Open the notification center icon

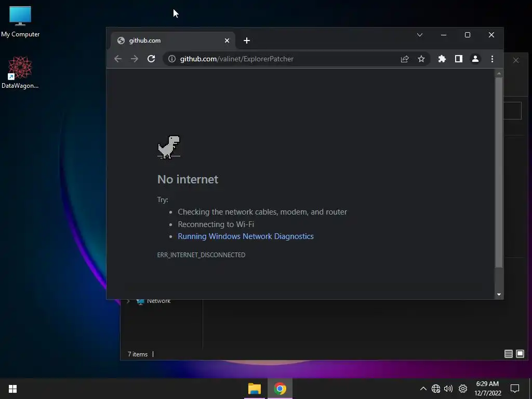515,389
